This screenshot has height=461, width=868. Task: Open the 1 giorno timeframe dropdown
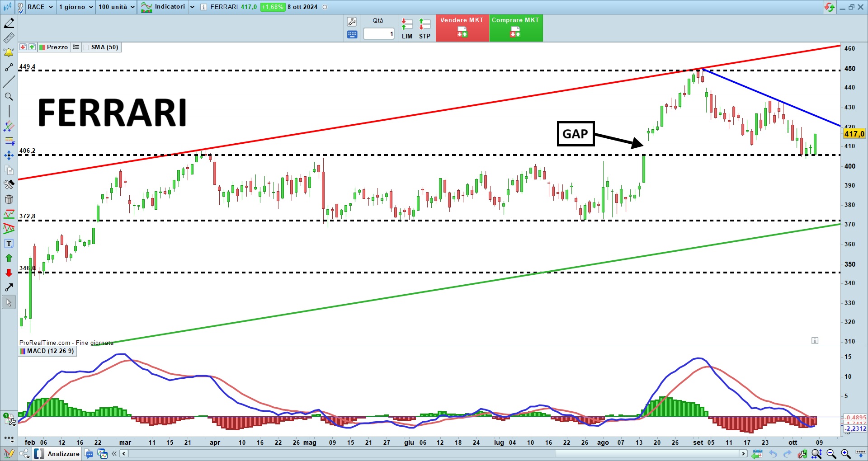click(x=76, y=7)
